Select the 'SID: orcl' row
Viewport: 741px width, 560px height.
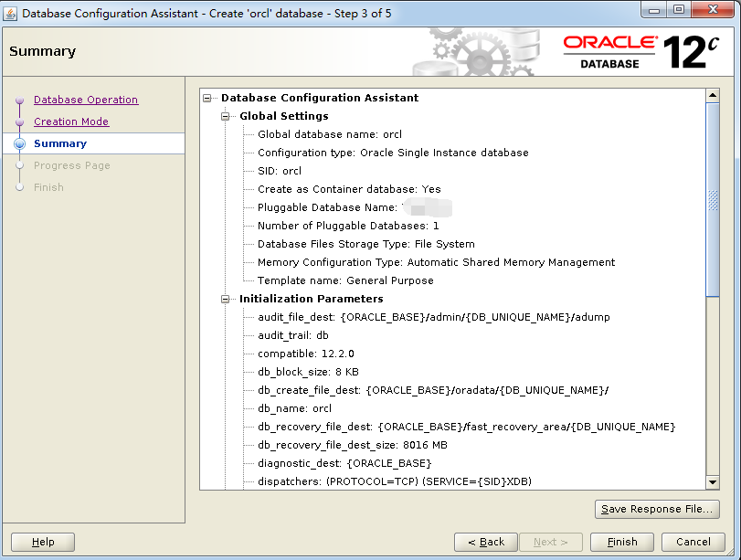point(280,171)
